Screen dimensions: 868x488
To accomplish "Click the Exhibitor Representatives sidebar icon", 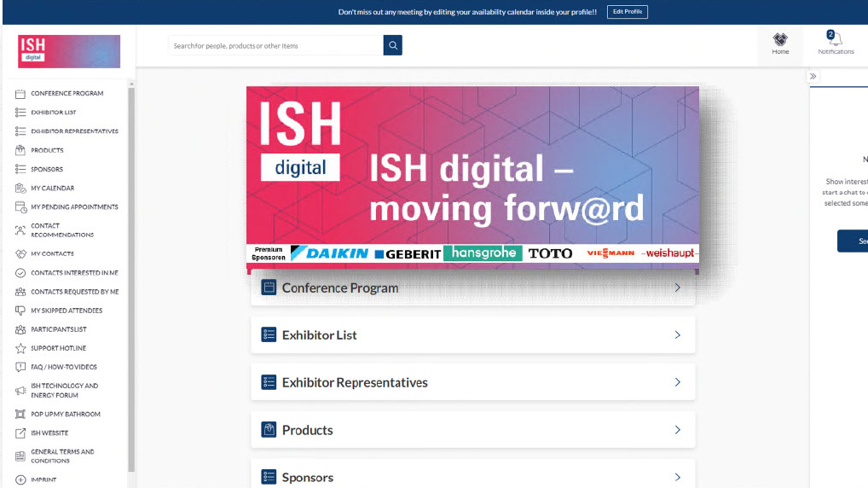I will [20, 131].
